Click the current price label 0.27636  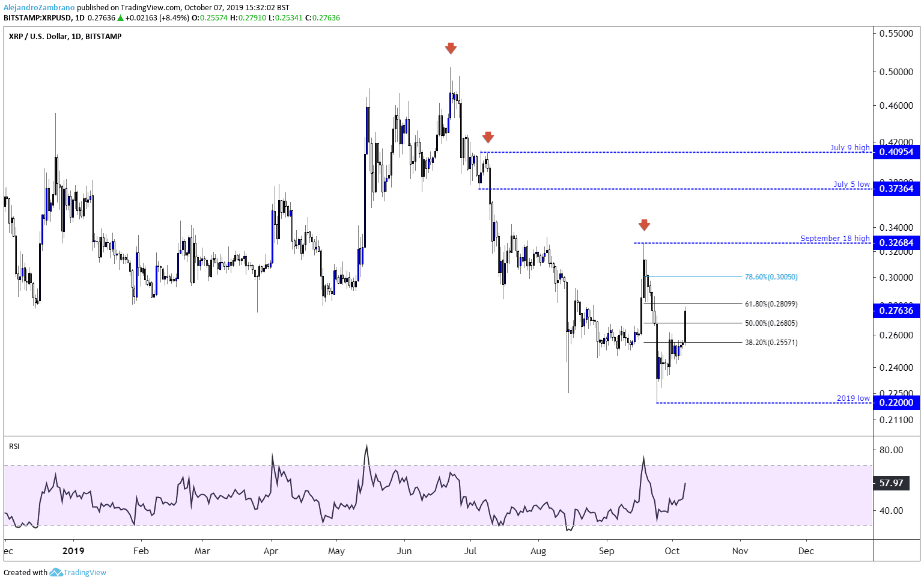click(896, 311)
